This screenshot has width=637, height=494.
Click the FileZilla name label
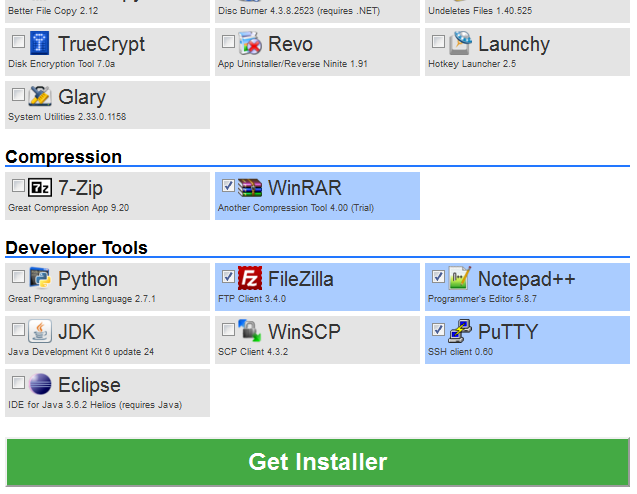(301, 279)
